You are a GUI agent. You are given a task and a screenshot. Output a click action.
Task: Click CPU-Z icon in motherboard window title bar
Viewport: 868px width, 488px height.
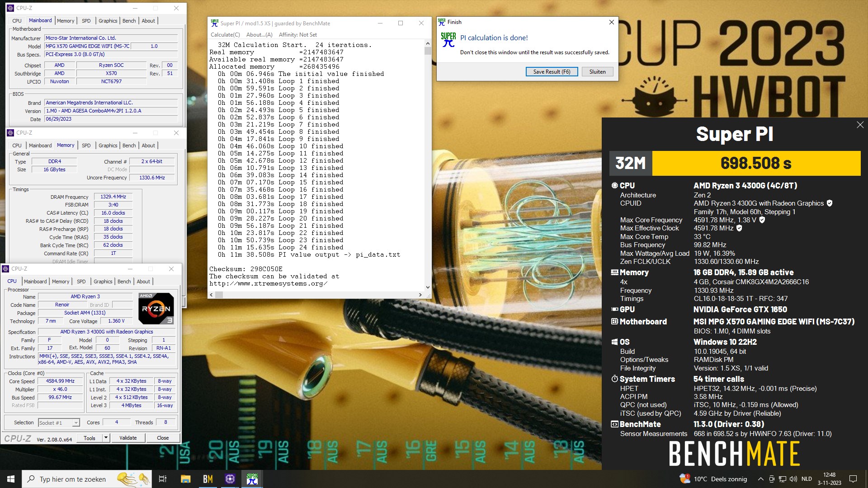point(10,8)
